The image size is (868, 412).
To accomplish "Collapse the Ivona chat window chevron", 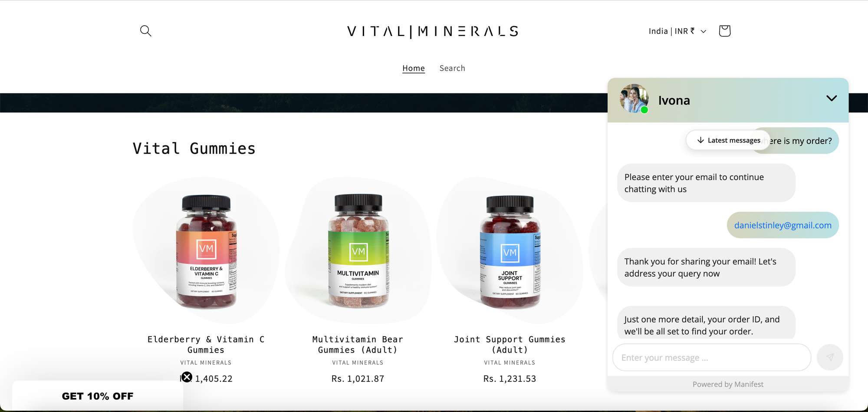I will coord(832,98).
